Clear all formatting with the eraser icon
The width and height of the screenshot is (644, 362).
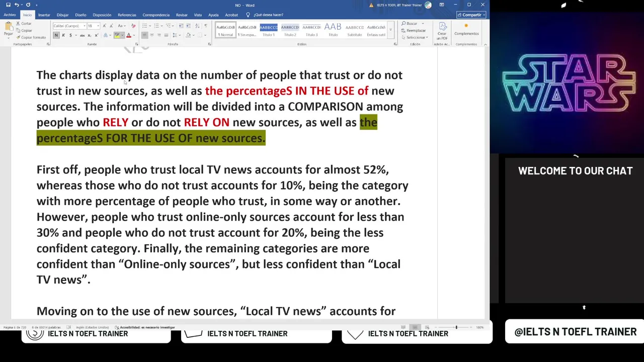(x=133, y=26)
